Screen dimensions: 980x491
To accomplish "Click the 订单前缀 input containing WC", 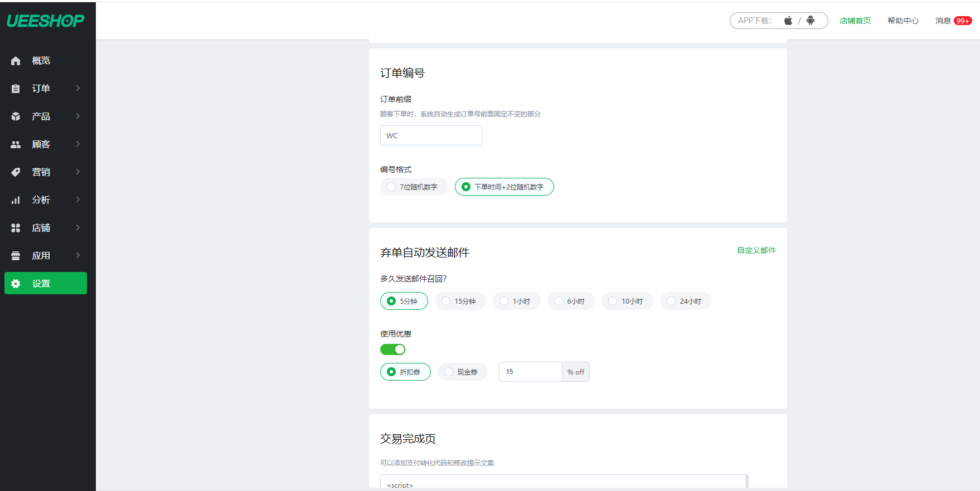I will click(431, 135).
